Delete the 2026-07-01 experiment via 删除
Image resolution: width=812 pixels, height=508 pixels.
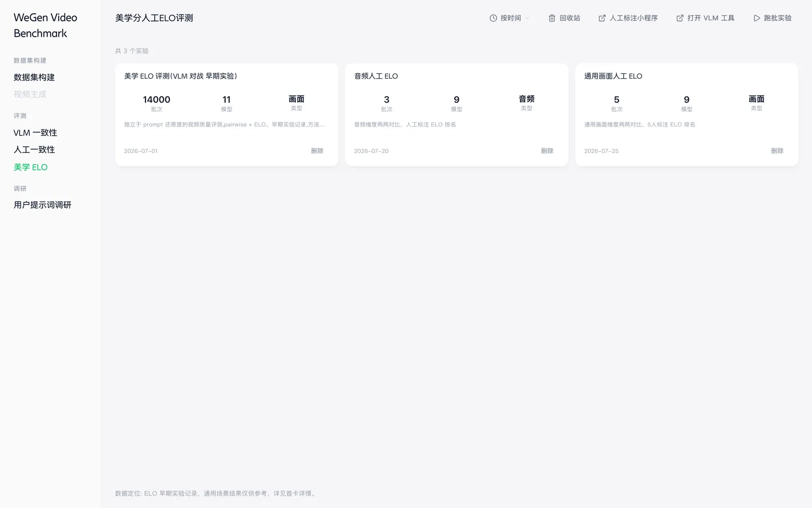tap(317, 151)
